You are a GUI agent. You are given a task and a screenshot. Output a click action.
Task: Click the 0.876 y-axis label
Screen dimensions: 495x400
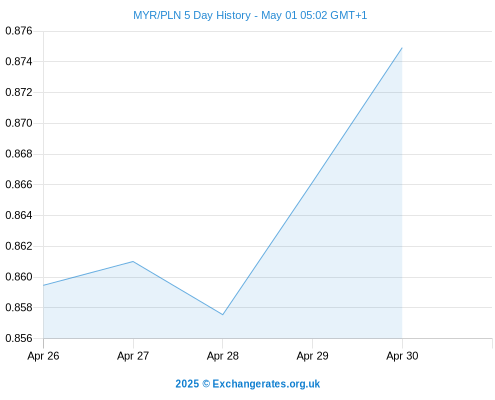(19, 31)
